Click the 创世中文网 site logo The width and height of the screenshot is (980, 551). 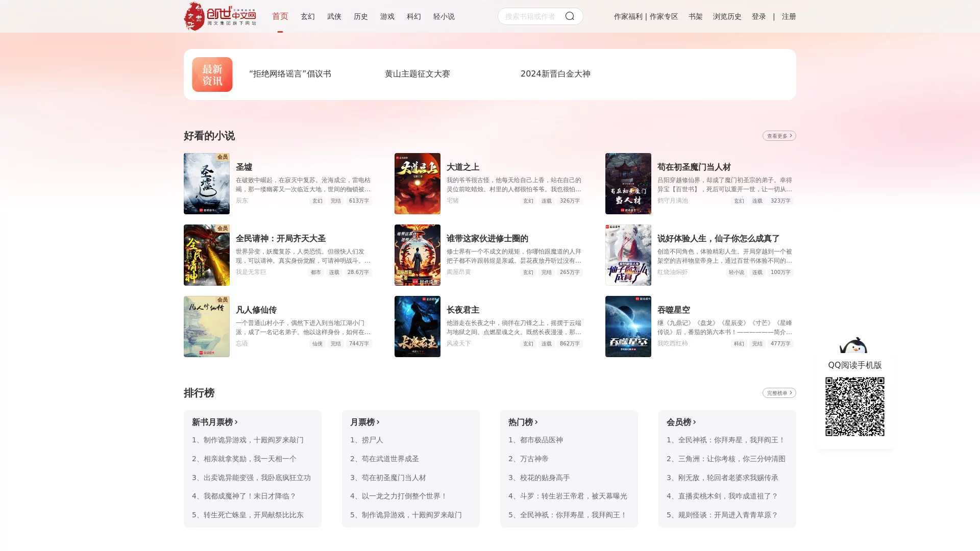click(x=219, y=16)
